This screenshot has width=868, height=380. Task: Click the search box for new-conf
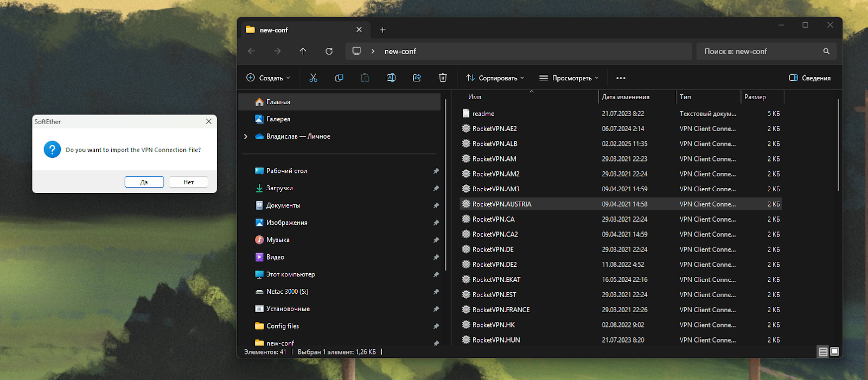tap(759, 51)
